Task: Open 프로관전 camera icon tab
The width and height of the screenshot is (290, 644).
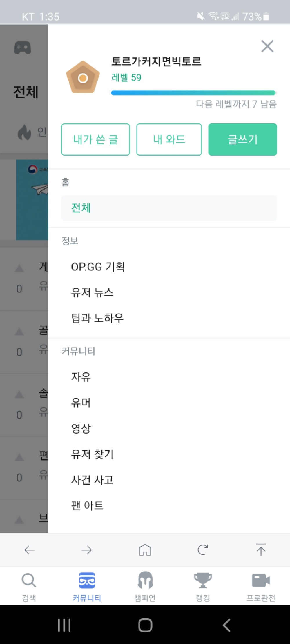Action: point(261,581)
